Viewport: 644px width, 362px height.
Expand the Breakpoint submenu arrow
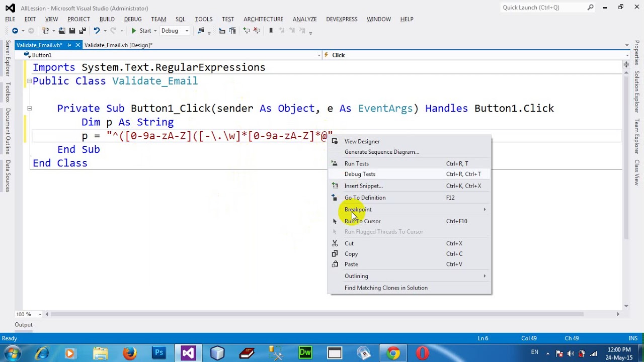[485, 209]
